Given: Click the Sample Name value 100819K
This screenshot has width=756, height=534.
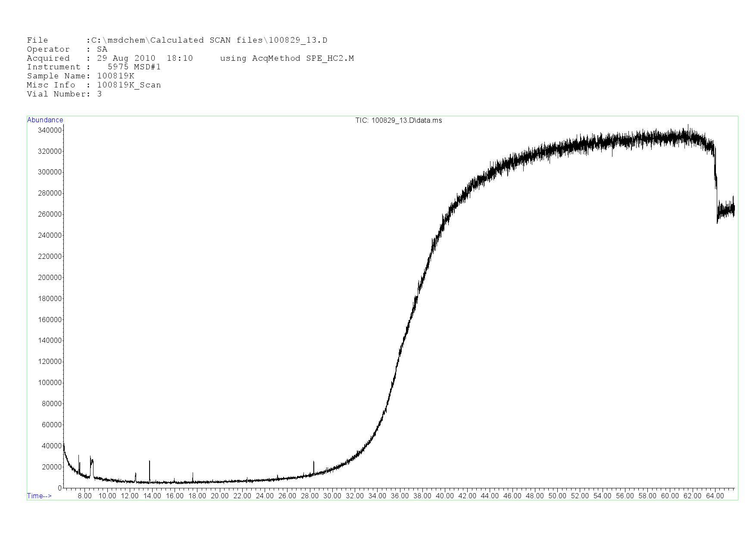Looking at the screenshot, I should click(116, 76).
